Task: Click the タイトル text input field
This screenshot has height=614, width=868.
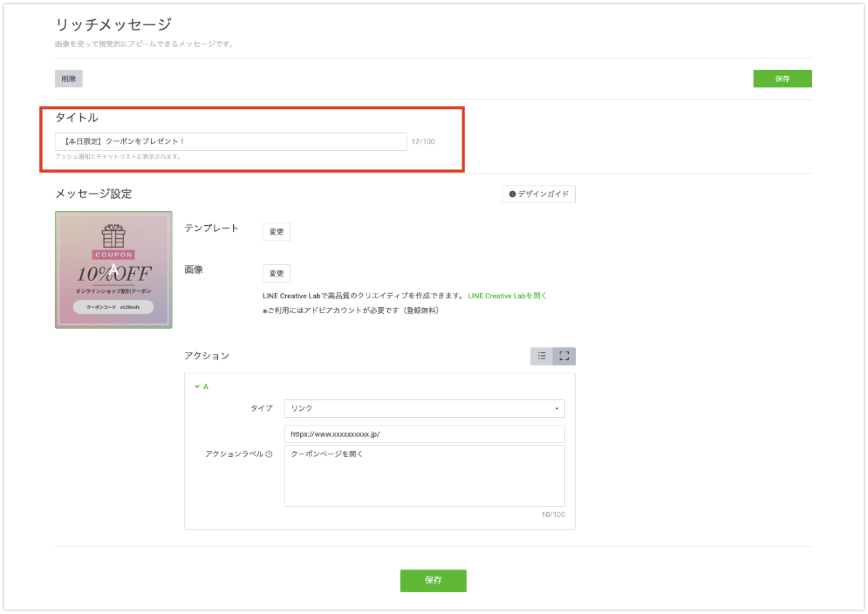Action: pos(231,142)
